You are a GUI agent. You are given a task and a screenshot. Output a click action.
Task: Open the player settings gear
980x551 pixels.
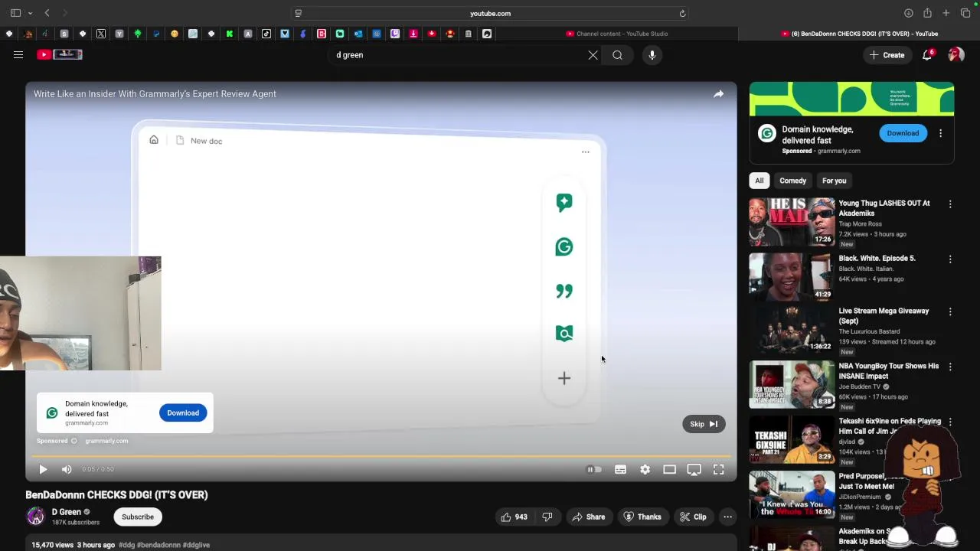pos(645,469)
